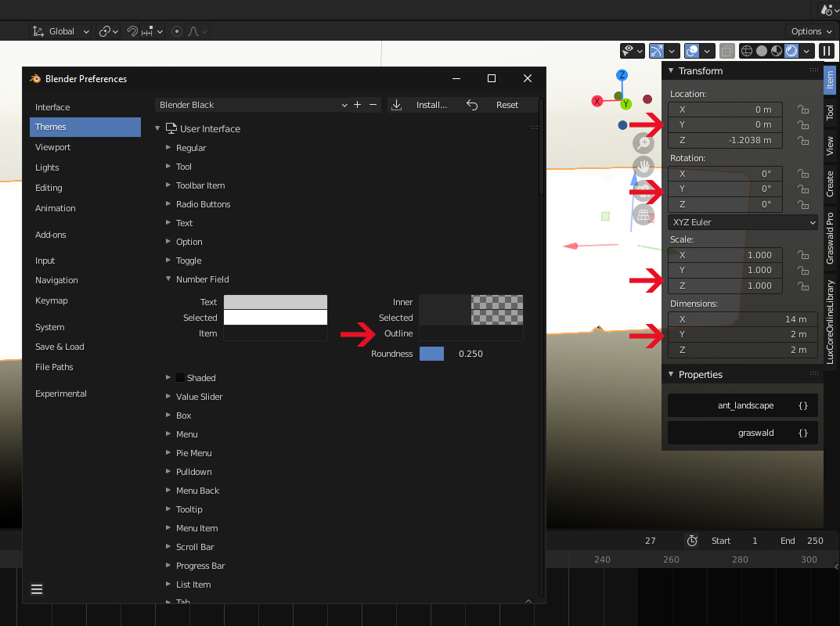This screenshot has height=626, width=840.
Task: Expand the Value Slider theme section
Action: coord(168,396)
